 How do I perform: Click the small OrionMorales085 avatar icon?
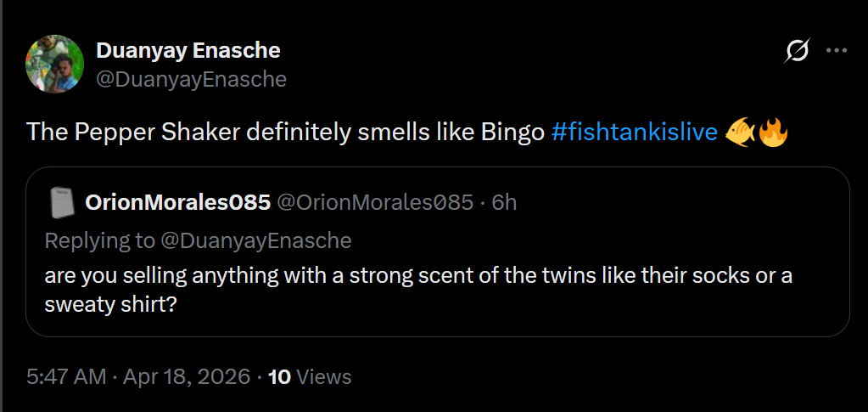[x=59, y=204]
